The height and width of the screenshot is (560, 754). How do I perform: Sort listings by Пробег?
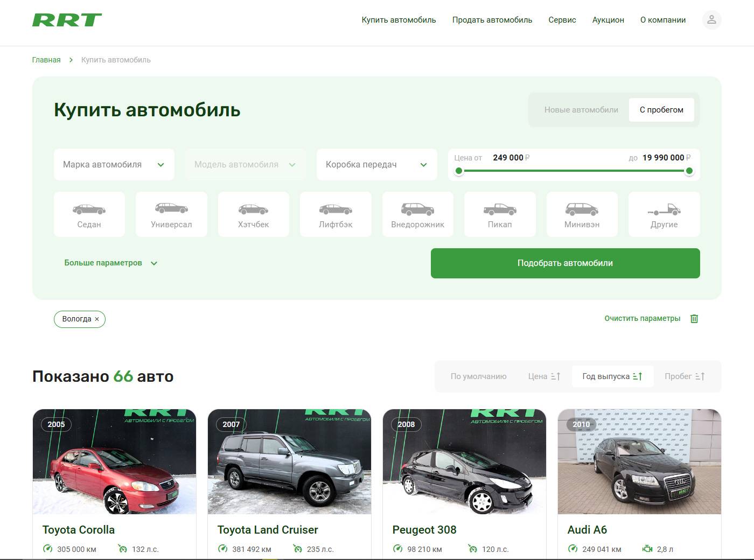pyautogui.click(x=685, y=376)
